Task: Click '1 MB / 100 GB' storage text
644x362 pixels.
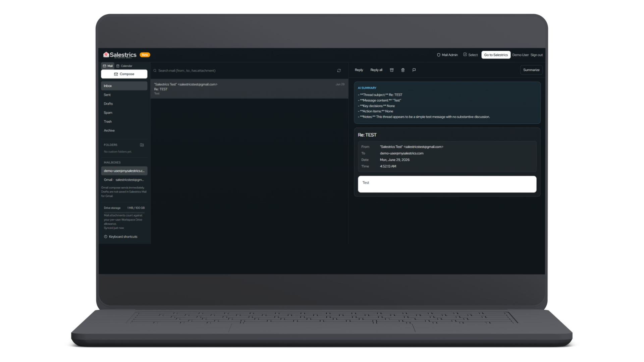Action: [x=136, y=208]
